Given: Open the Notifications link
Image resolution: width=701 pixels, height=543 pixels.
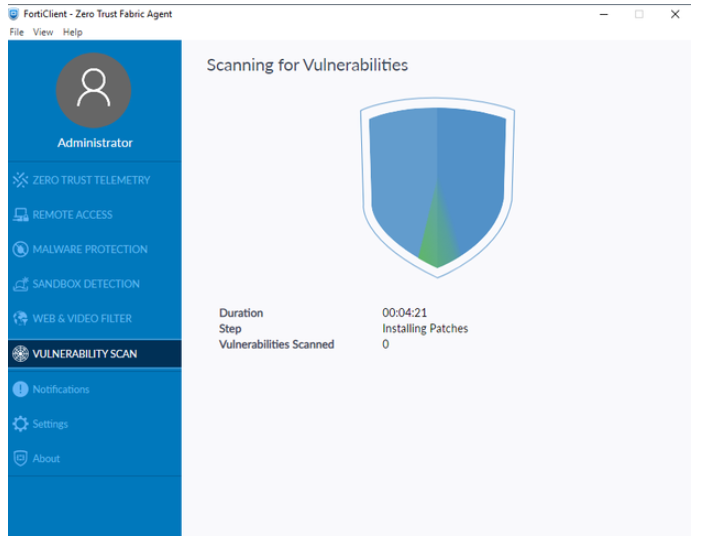Looking at the screenshot, I should point(61,389).
